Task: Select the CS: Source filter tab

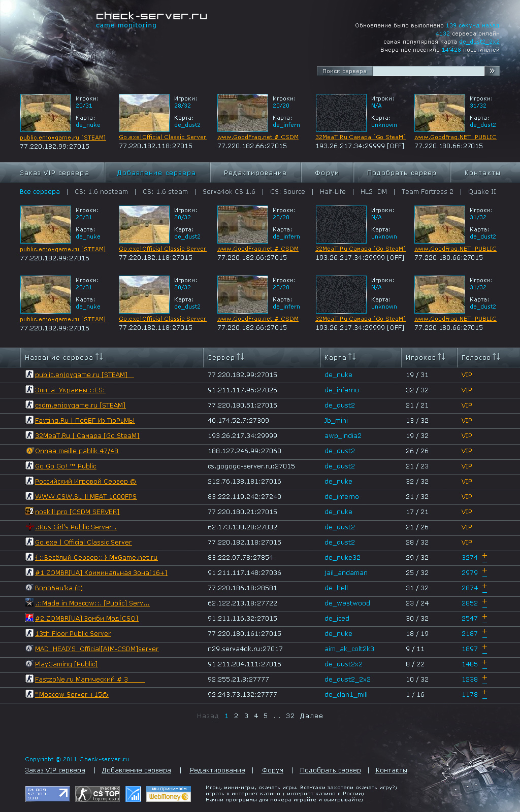Action: 287,192
